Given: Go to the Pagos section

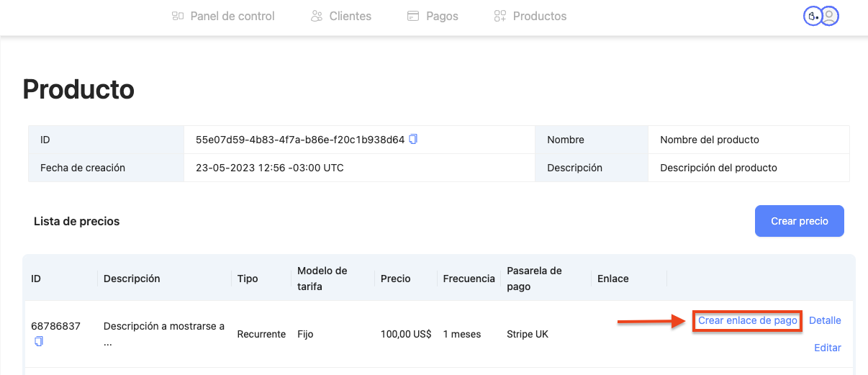Looking at the screenshot, I should point(433,16).
